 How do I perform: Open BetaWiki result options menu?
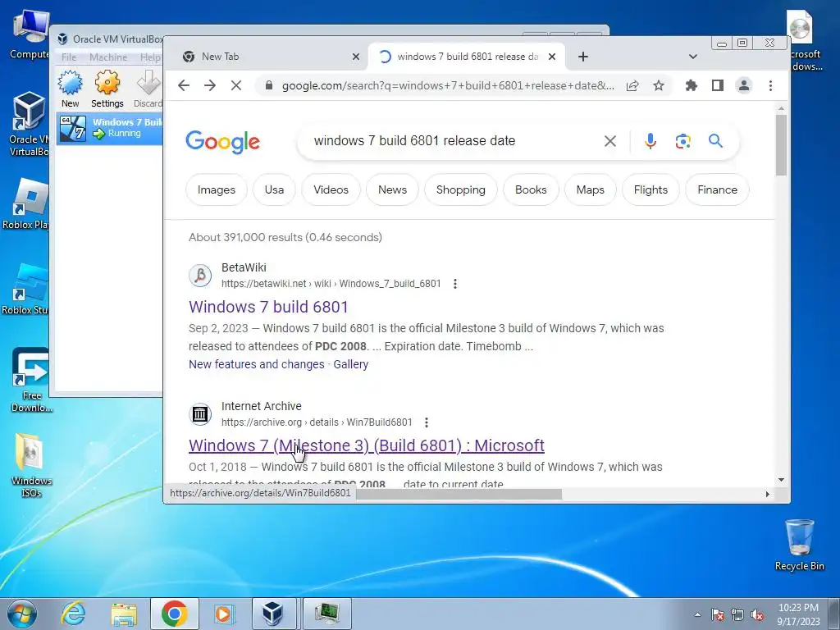pos(454,284)
